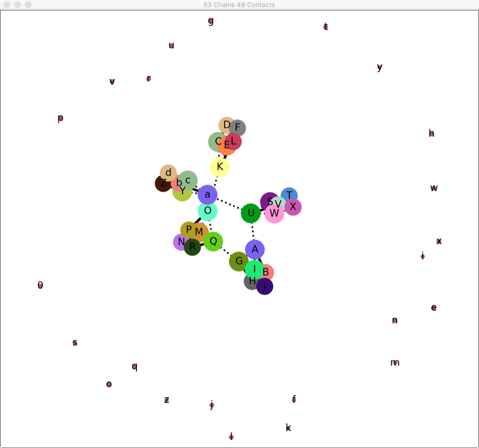Click the magenta X node
Image resolution: width=479 pixels, height=448 pixels.
294,207
